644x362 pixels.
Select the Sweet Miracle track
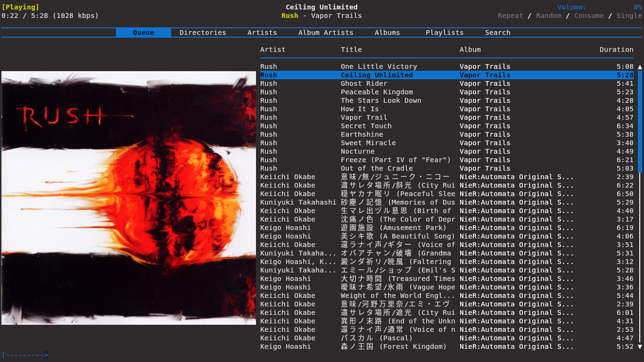pyautogui.click(x=447, y=143)
